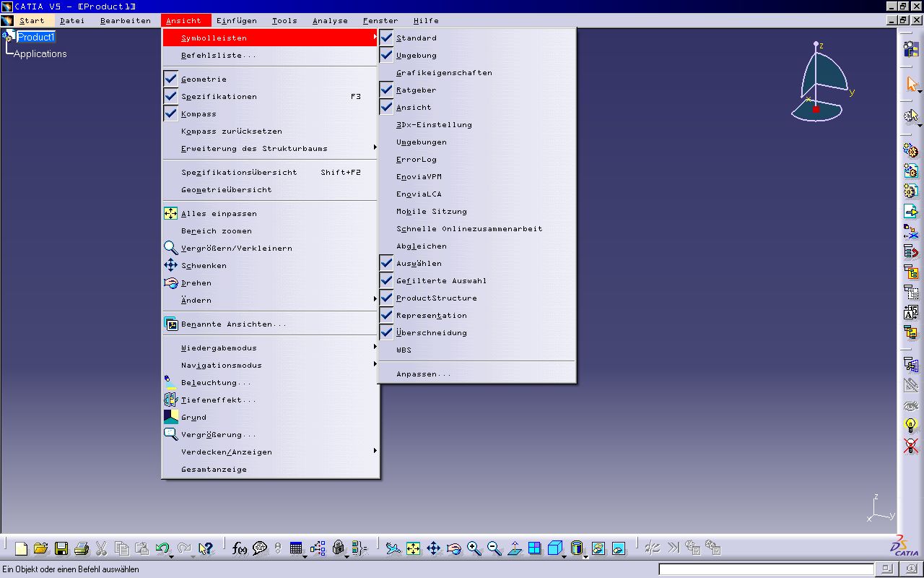Toggle the Überschneidung toolbar entry
Screen dimensions: 924x578
coord(476,332)
